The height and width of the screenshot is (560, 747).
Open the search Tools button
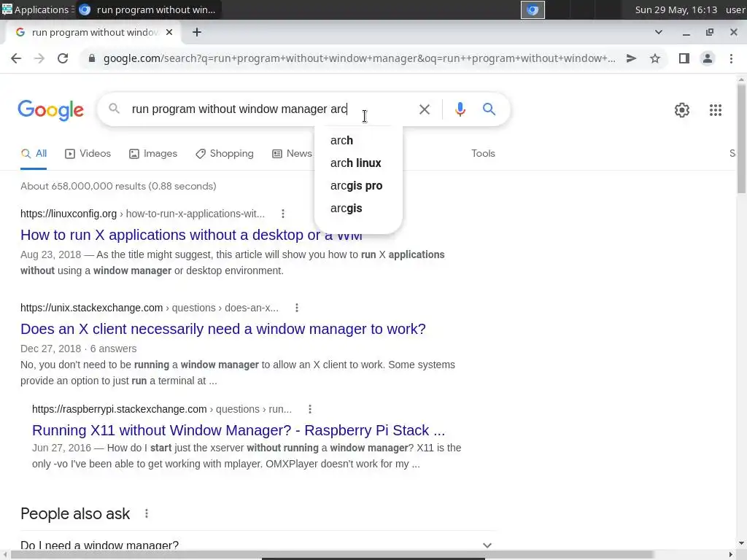483,153
